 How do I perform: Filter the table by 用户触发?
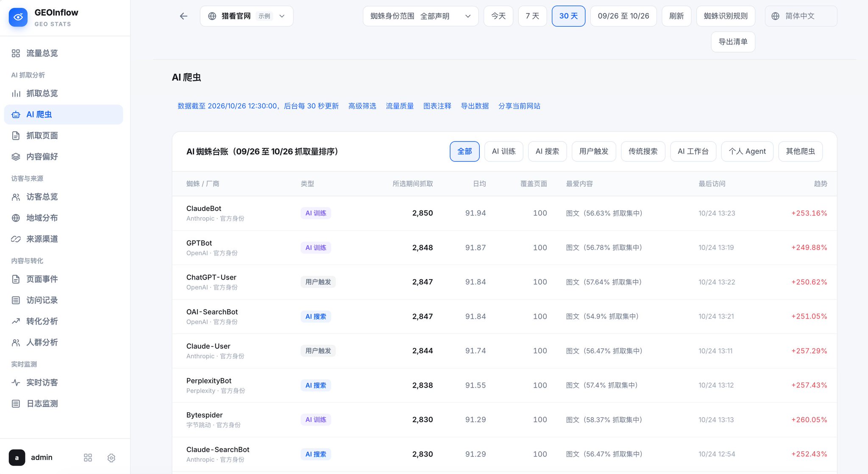coord(594,151)
